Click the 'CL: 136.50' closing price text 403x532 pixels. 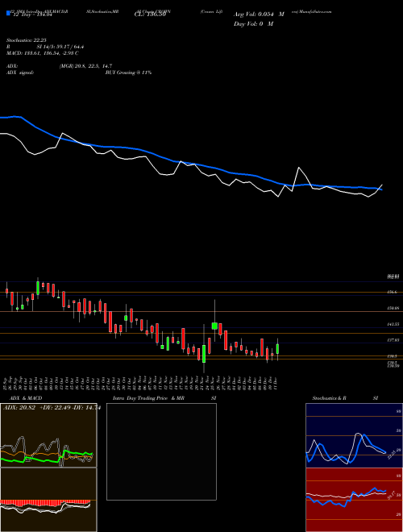150,15
